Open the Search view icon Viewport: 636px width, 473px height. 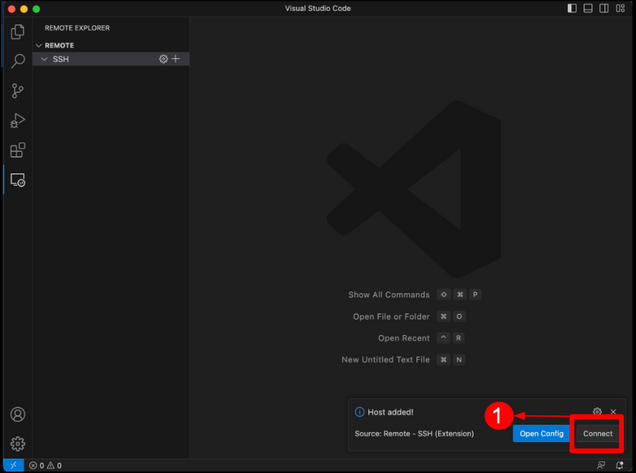[x=17, y=61]
